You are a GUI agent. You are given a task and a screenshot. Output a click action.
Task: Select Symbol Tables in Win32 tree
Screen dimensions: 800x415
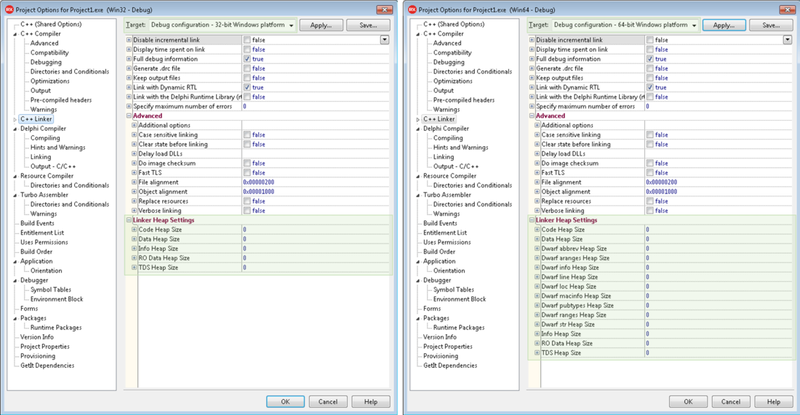pos(51,289)
